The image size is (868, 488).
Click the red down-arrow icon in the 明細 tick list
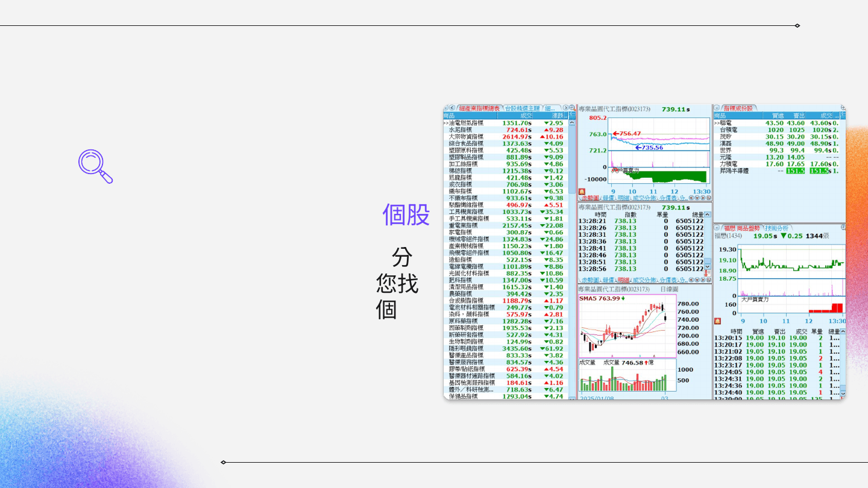point(707,274)
